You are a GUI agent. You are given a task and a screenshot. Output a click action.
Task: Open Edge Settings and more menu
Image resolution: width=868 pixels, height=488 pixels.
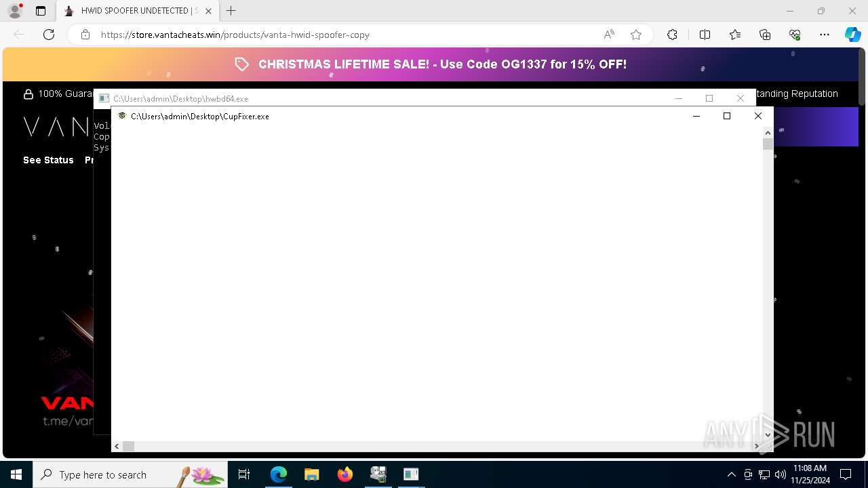click(x=825, y=35)
